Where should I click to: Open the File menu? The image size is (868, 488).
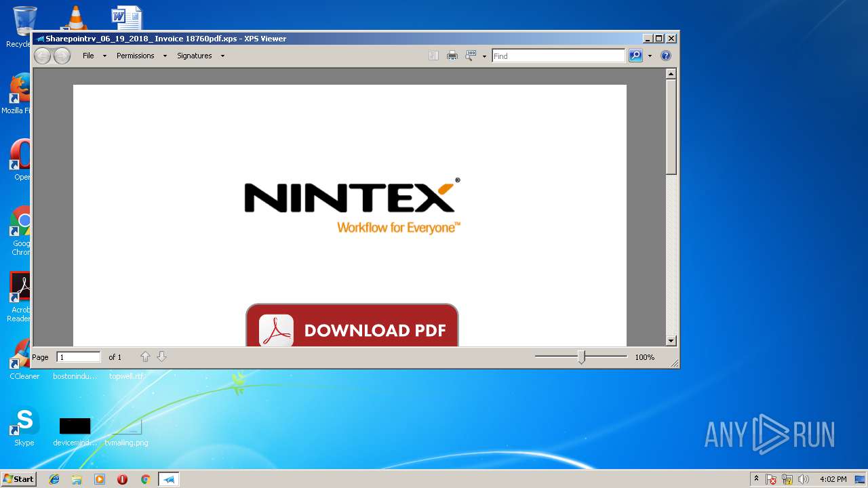coord(88,56)
